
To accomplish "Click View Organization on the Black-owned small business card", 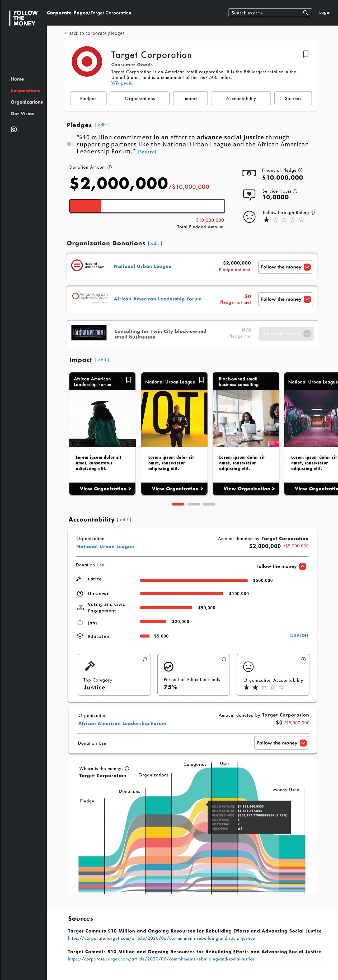I will tap(246, 489).
